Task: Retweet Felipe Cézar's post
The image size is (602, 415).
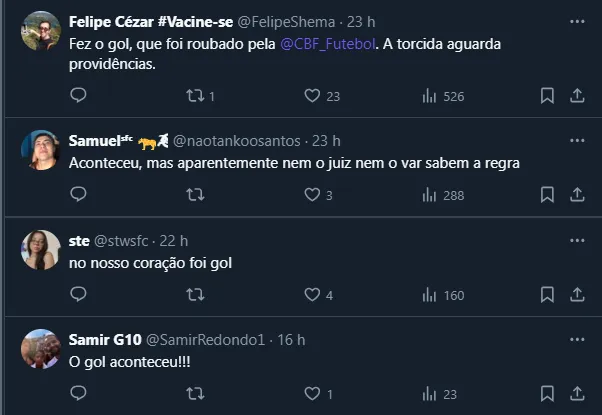Action: [x=196, y=96]
